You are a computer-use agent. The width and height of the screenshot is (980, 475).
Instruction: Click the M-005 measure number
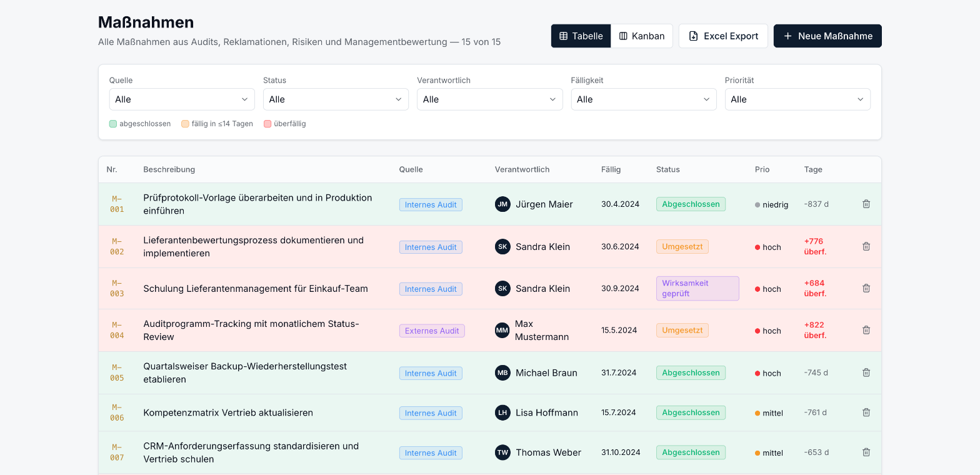point(117,372)
